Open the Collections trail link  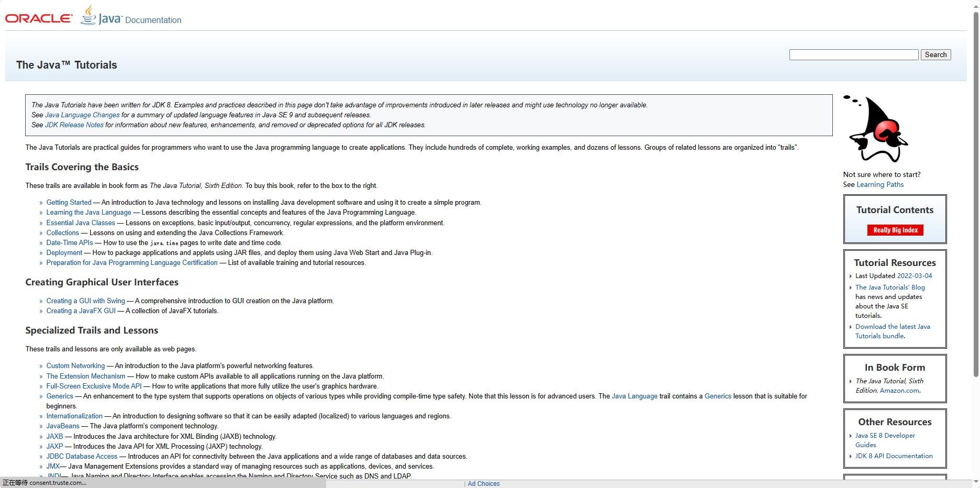point(62,233)
